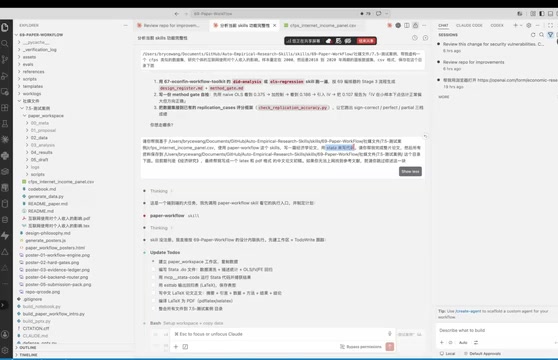
Task: Open the Extensions view icon
Action: point(5,107)
